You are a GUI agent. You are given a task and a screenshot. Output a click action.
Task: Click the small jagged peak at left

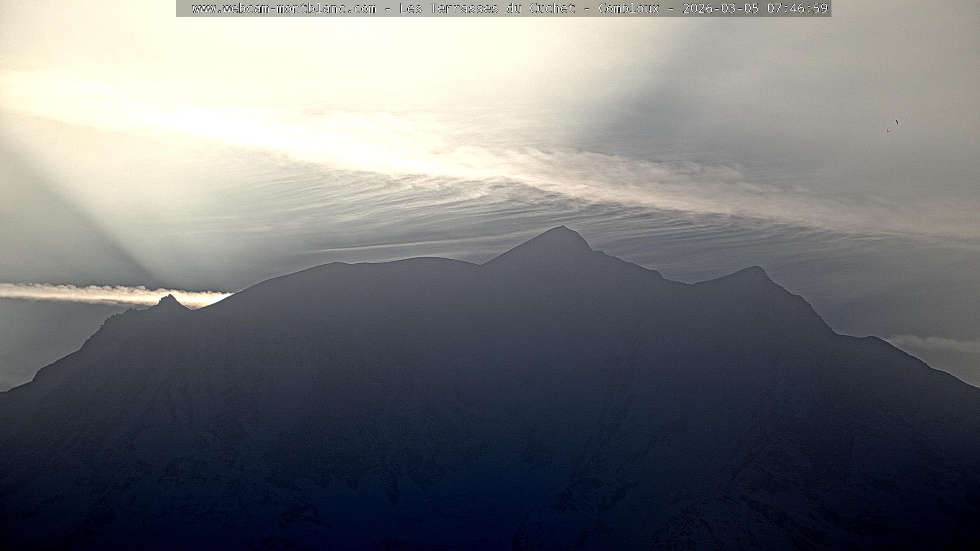[169, 298]
